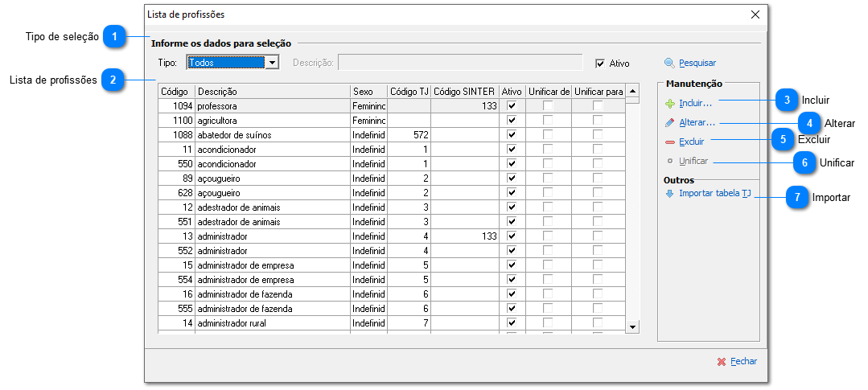Click the Pesquisar link
The image size is (868, 390).
pos(697,63)
